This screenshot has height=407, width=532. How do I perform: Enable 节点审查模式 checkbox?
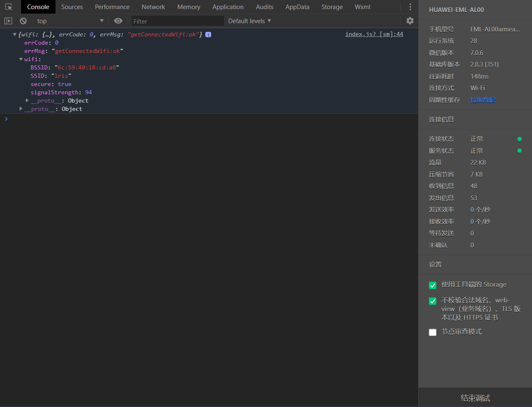pyautogui.click(x=433, y=332)
